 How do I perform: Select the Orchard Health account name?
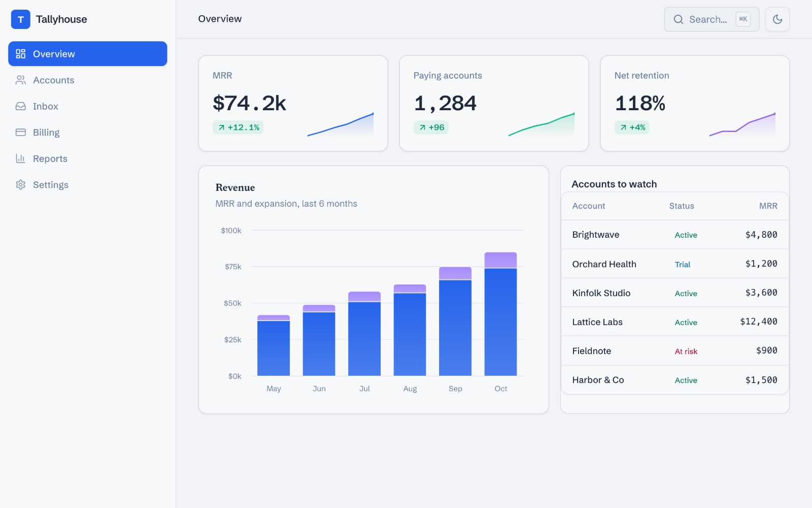(604, 264)
